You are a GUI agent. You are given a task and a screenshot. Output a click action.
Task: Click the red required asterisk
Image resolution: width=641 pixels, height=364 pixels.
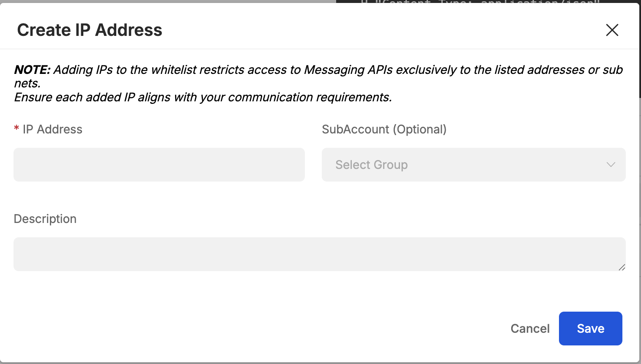(x=16, y=128)
